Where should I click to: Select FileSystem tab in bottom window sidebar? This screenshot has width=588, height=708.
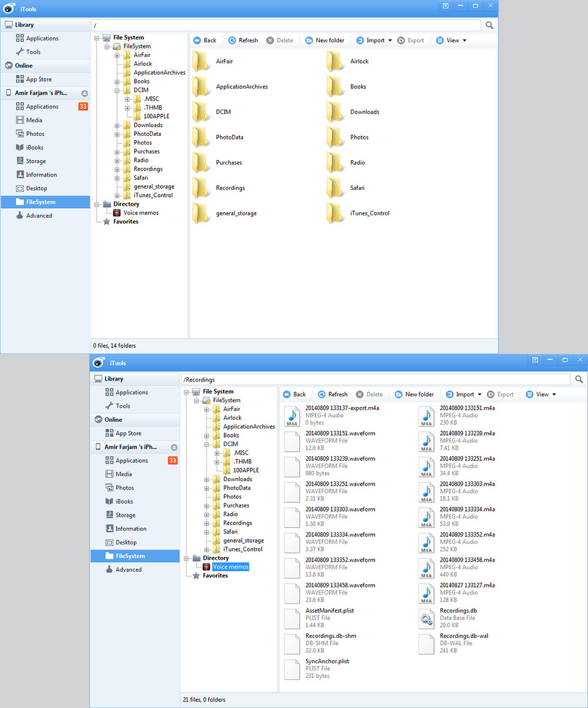click(x=135, y=556)
